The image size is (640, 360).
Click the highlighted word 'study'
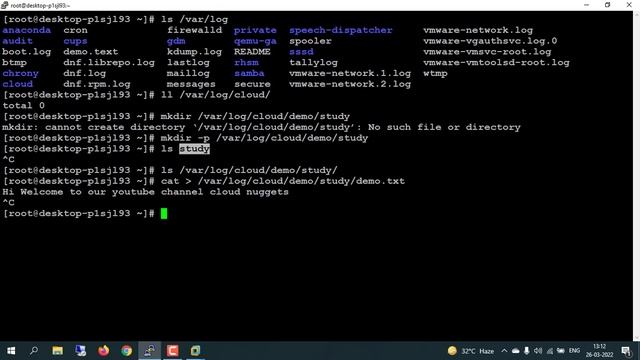194,149
